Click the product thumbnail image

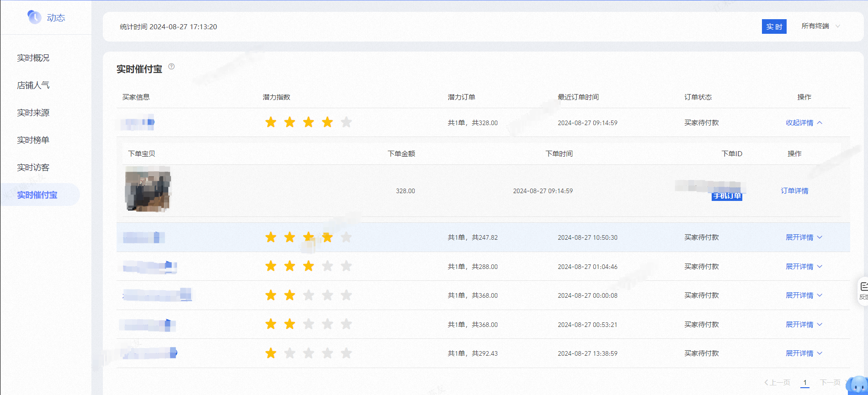148,189
